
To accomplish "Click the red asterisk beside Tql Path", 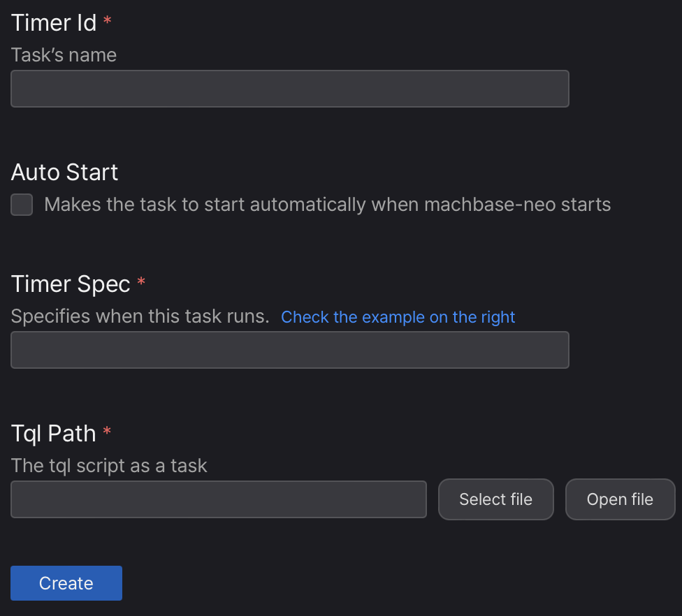I will tap(107, 432).
